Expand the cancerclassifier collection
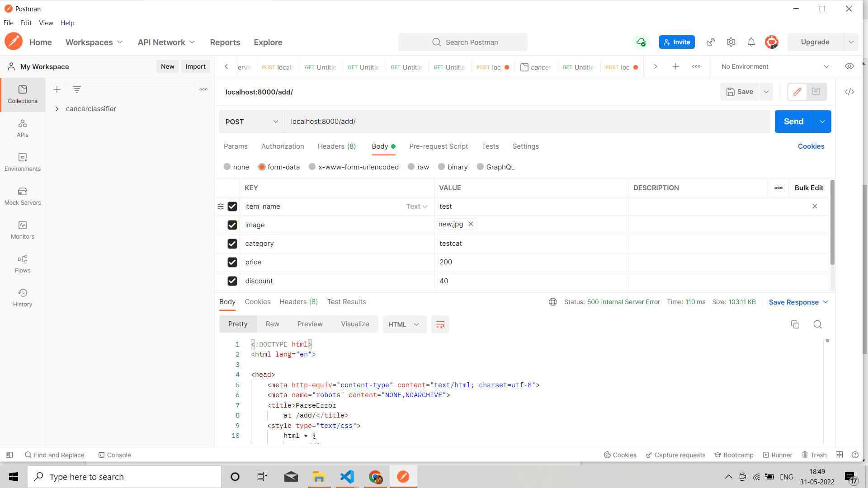 57,108
